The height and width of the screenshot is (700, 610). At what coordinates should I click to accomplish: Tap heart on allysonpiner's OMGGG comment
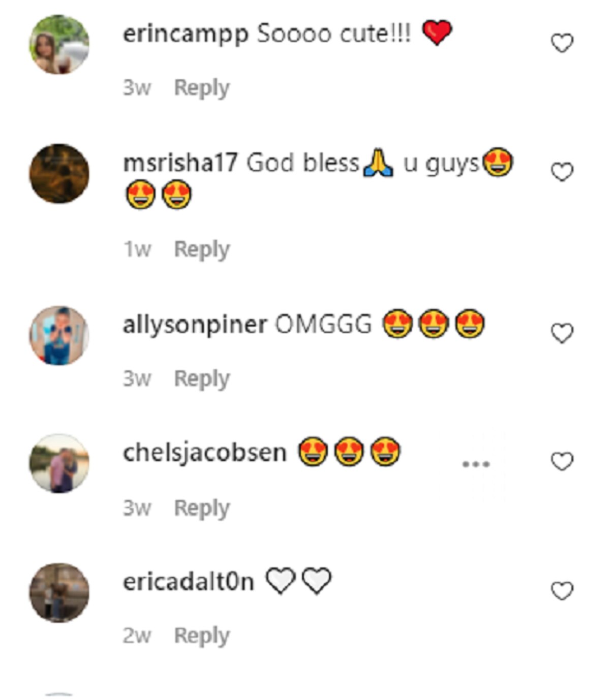pos(562,333)
